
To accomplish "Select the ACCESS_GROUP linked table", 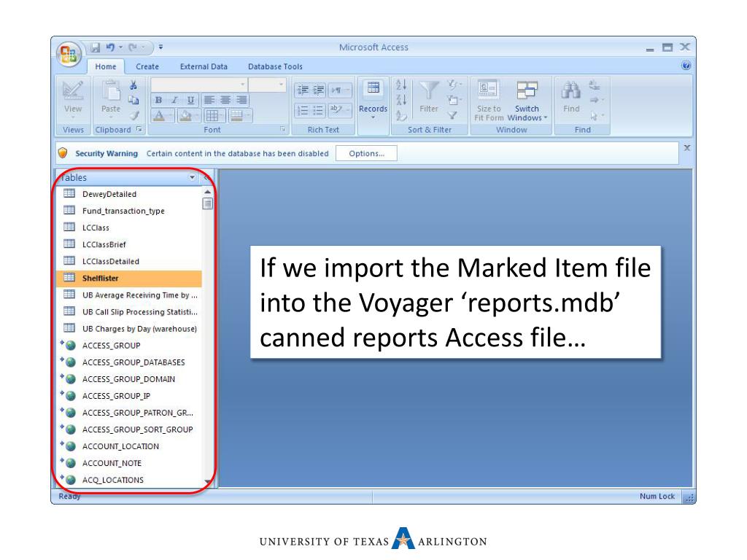I will pos(129,345).
